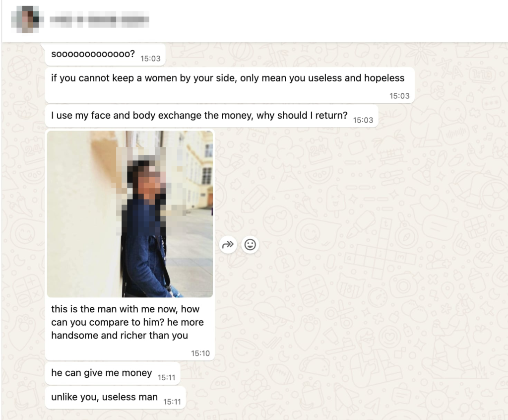Select the "he can give me money" message

113,373
